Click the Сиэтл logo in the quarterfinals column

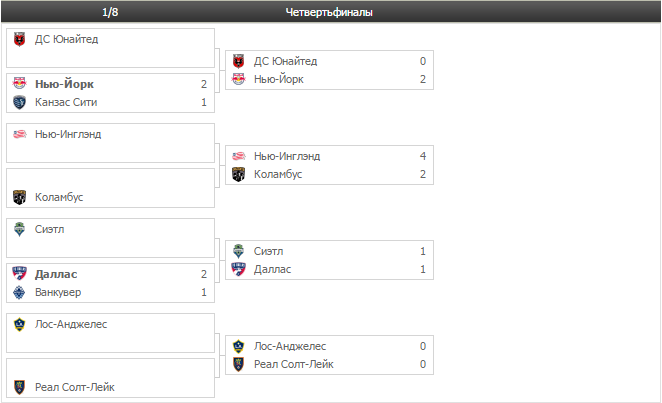coord(238,251)
